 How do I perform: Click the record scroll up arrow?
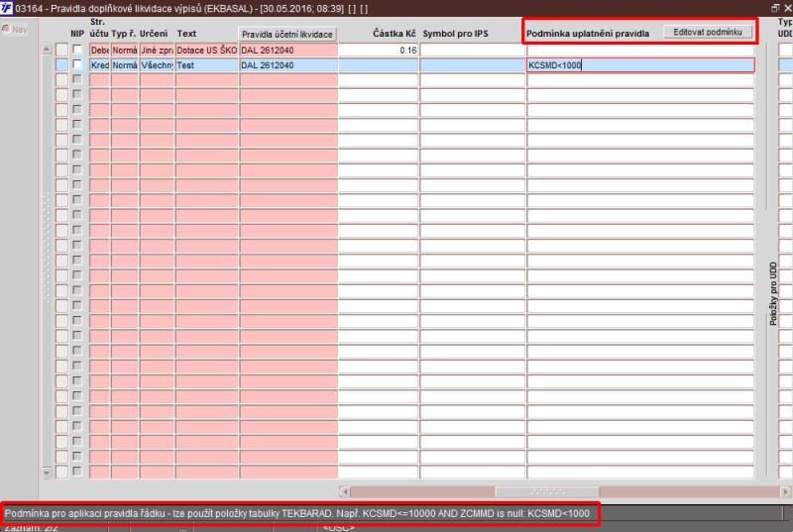47,49
